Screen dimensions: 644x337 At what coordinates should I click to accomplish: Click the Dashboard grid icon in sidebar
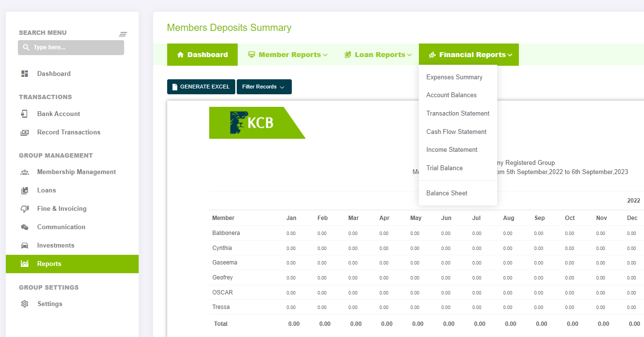pyautogui.click(x=25, y=73)
